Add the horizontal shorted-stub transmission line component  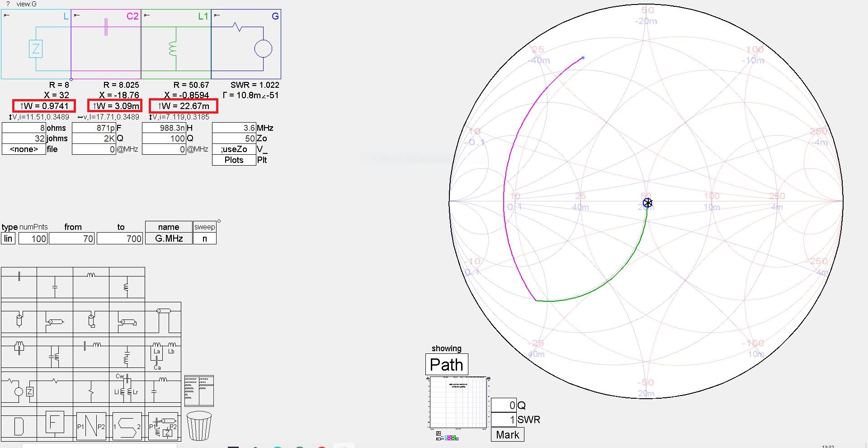[x=127, y=319]
